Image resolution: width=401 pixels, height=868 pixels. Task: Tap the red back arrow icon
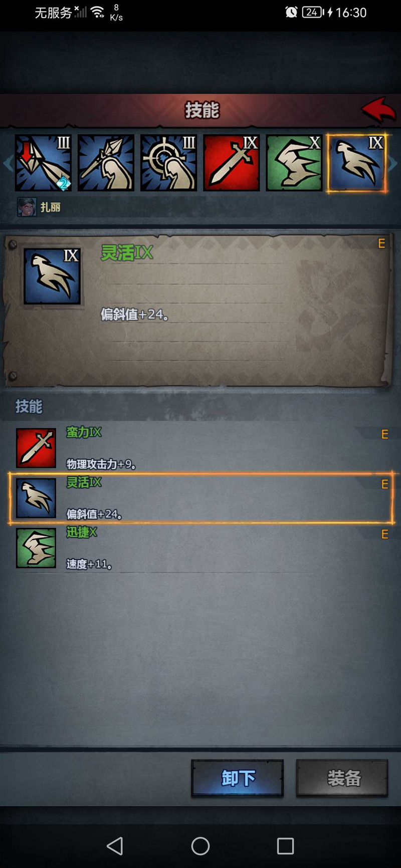[x=379, y=110]
